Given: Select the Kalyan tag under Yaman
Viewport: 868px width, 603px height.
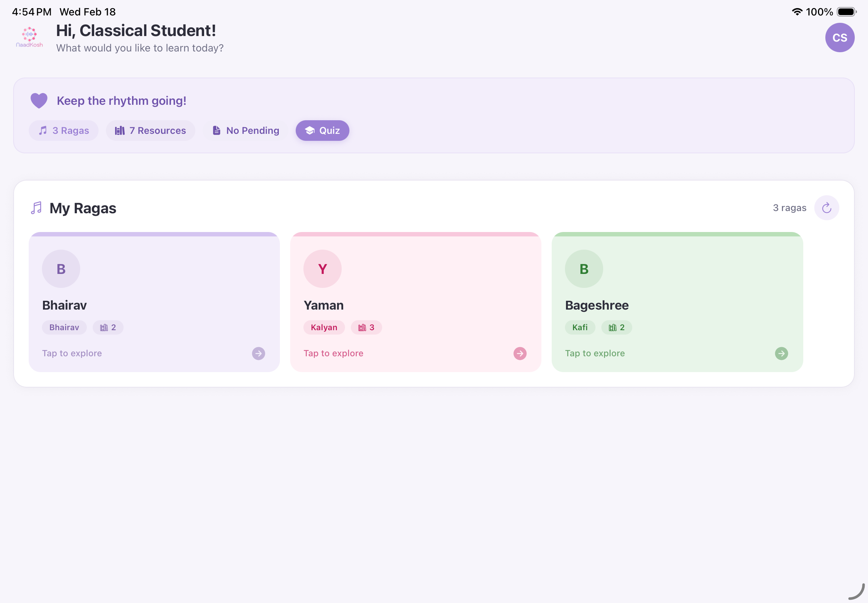Looking at the screenshot, I should pyautogui.click(x=324, y=327).
